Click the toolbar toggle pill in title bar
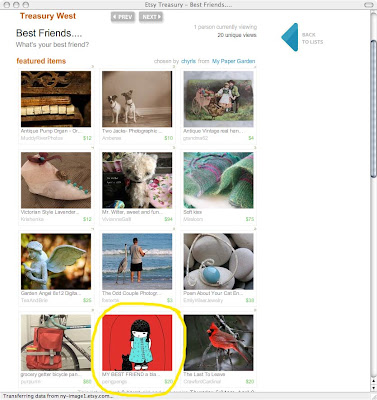Screen dimensions: 377x400 point(368,5)
